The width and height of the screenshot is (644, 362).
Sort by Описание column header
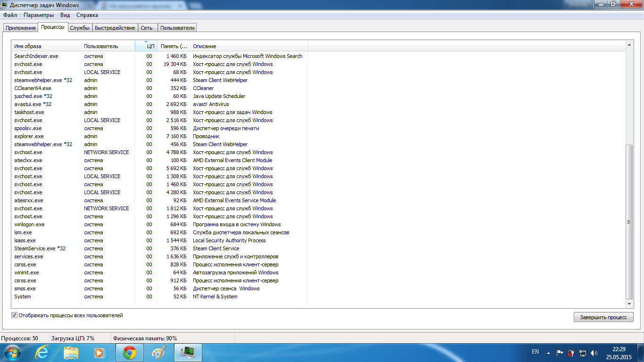tap(249, 46)
